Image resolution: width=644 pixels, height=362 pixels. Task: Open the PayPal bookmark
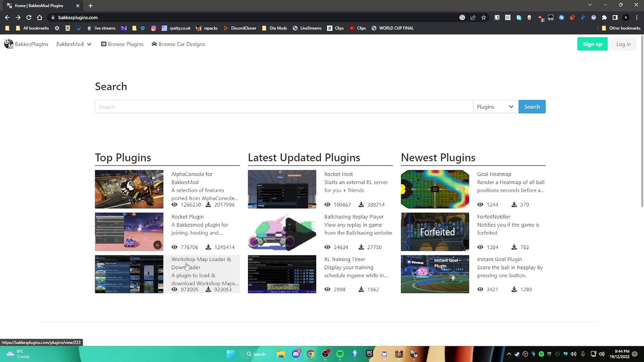pos(78,28)
